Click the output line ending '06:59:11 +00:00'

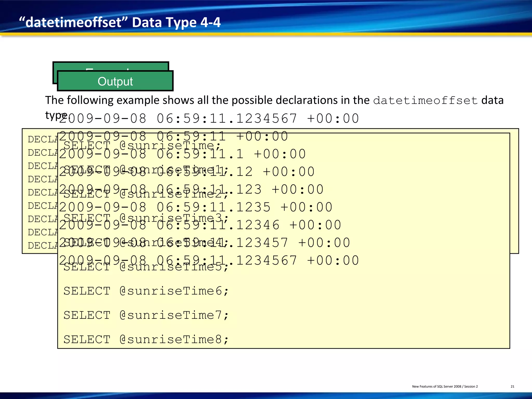pos(174,136)
